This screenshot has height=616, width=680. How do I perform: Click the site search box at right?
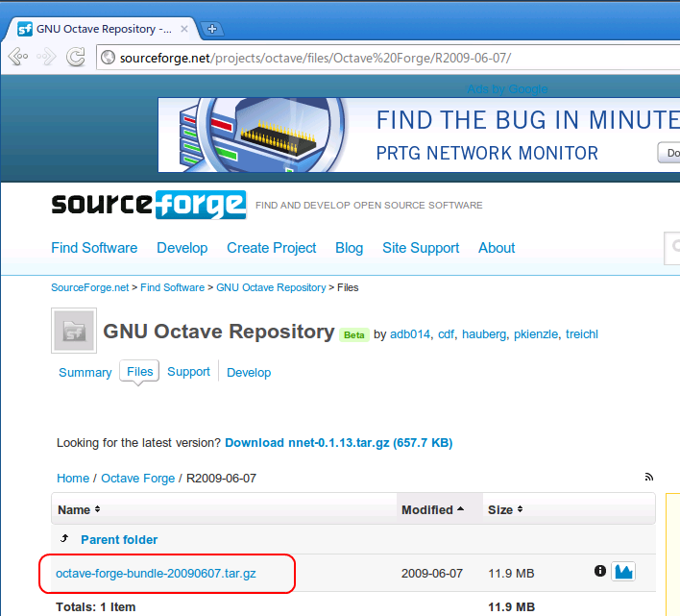coord(672,248)
